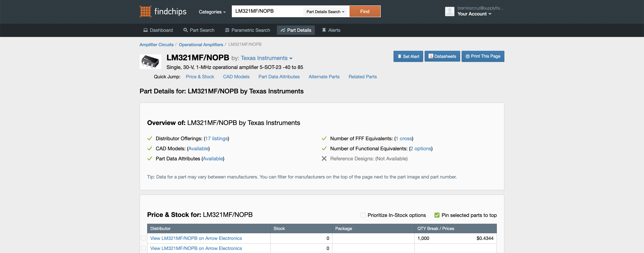Screen dimensions: 644x253
Task: Click the Stock column header
Action: [301, 229]
